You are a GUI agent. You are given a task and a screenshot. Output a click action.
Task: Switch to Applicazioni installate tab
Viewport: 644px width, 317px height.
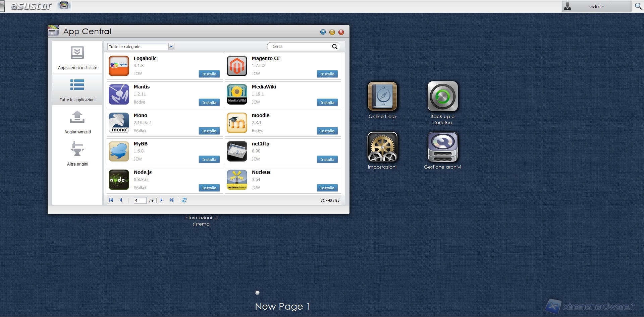click(x=77, y=58)
